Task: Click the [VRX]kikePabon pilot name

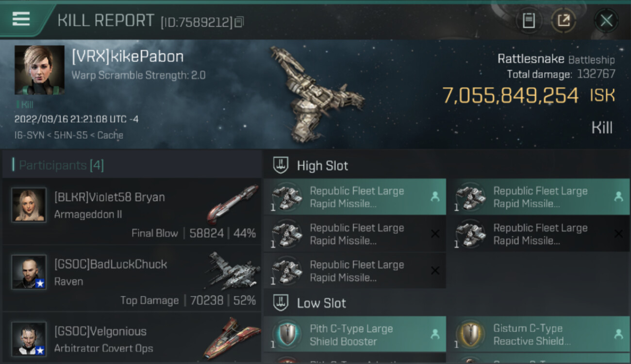Action: point(128,56)
